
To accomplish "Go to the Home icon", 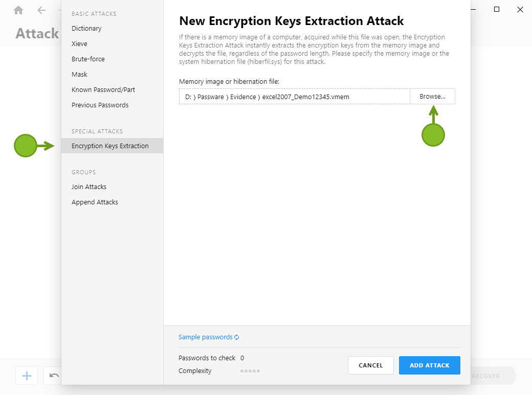I will point(18,10).
